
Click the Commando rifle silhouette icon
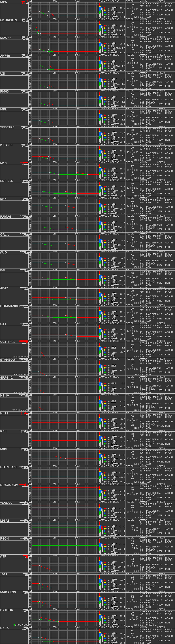(x=24, y=306)
